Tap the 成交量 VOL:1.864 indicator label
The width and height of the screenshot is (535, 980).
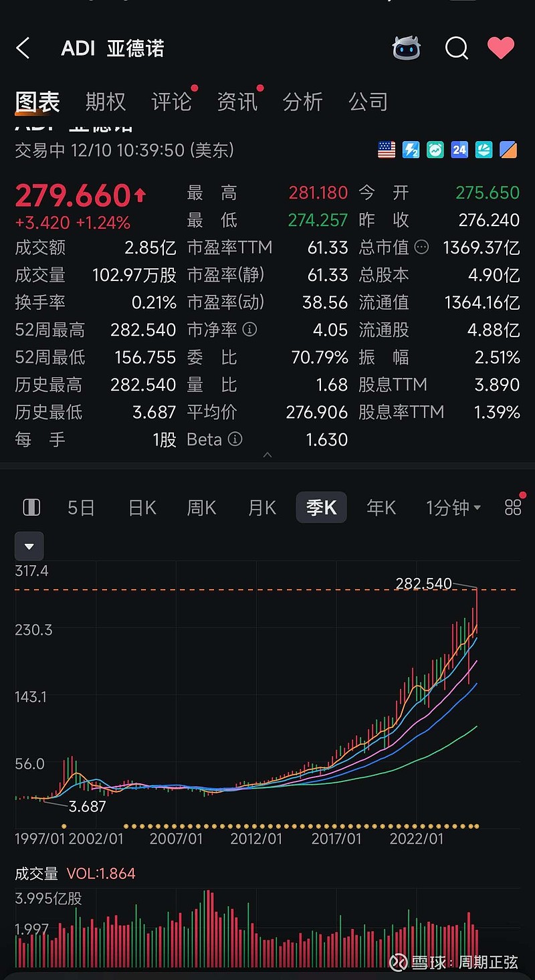(x=75, y=874)
